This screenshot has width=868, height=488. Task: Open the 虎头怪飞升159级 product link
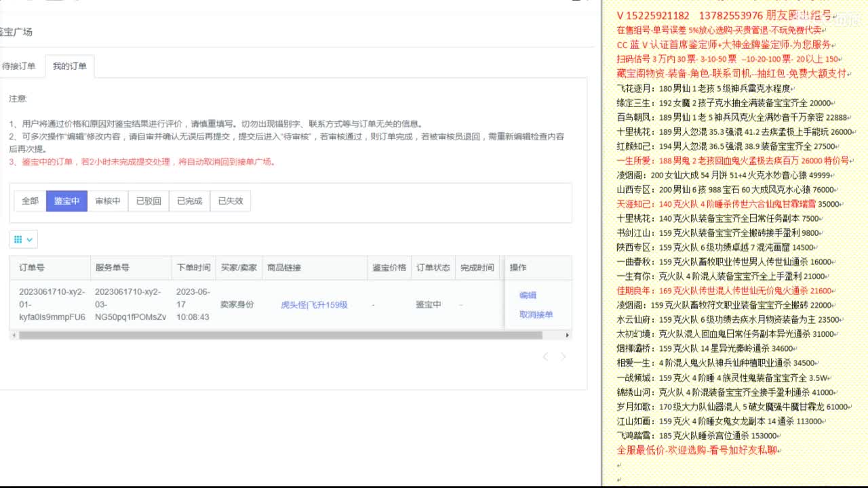point(315,304)
